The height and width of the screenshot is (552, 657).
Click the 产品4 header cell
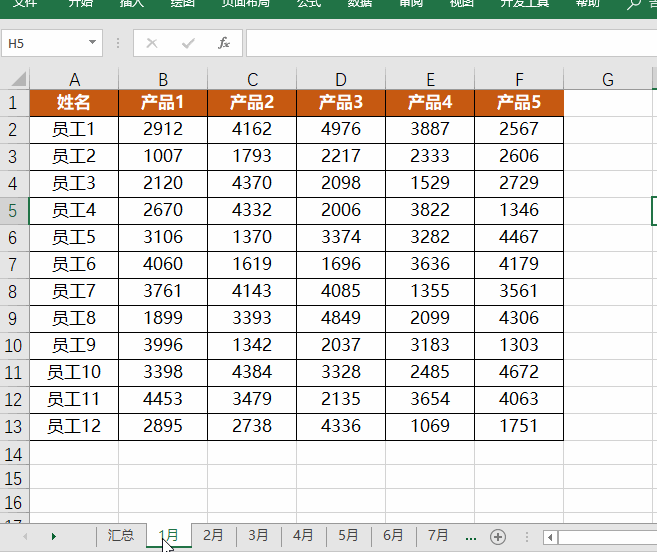point(430,103)
